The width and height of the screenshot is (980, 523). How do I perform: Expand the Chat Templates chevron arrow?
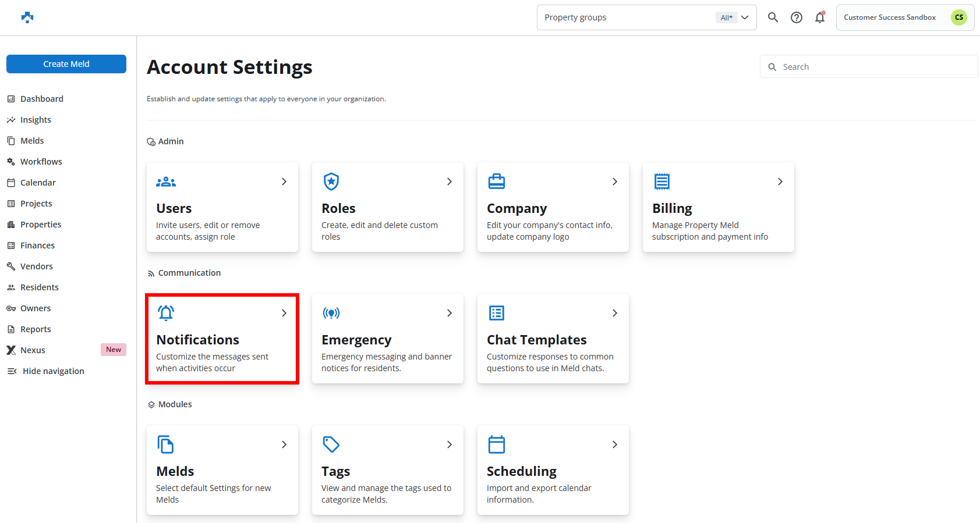(614, 313)
